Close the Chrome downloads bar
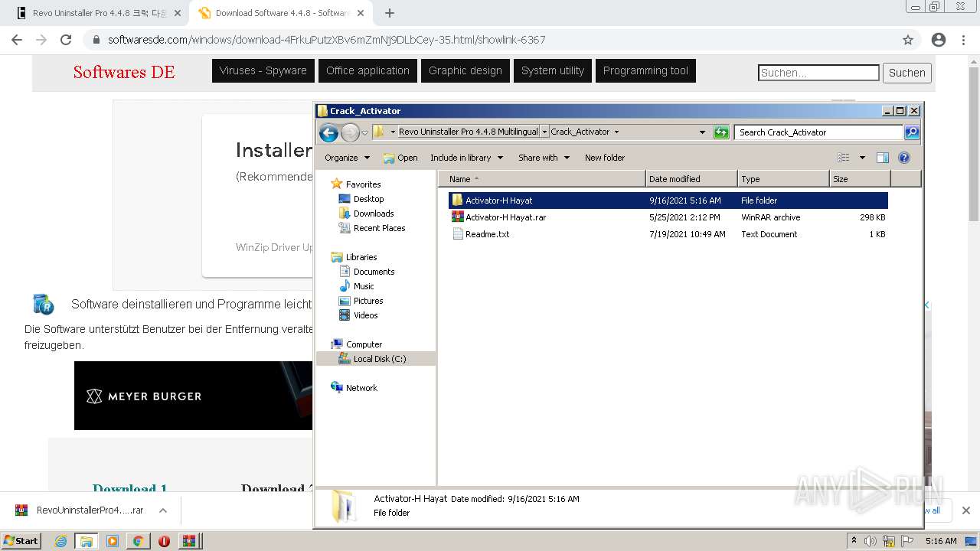 coord(966,510)
